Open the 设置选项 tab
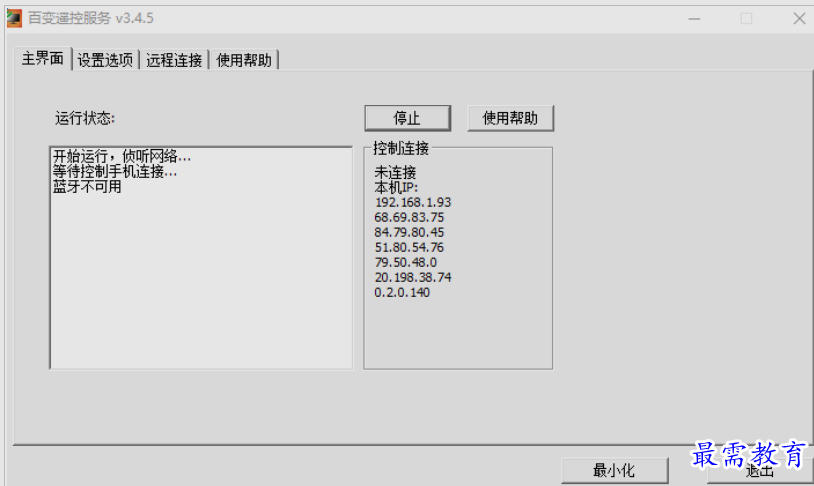 point(105,60)
